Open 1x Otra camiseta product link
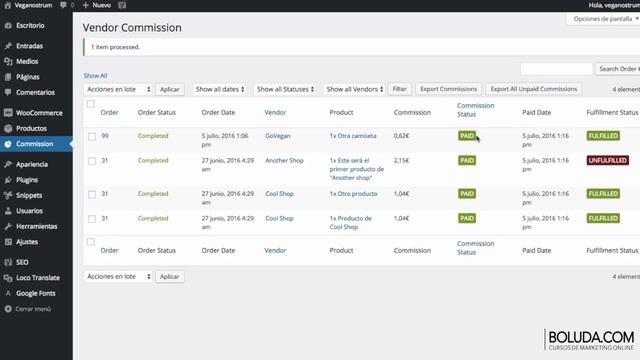 [353, 136]
